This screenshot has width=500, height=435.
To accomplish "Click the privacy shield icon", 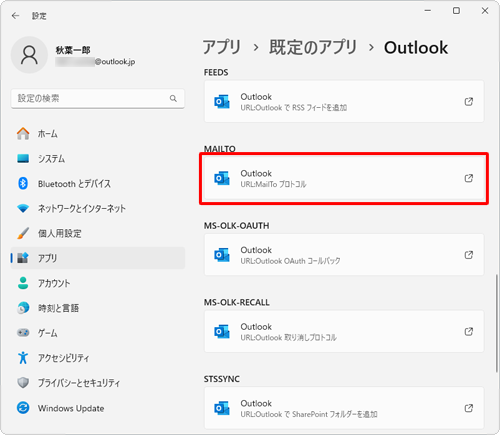I will (x=23, y=383).
